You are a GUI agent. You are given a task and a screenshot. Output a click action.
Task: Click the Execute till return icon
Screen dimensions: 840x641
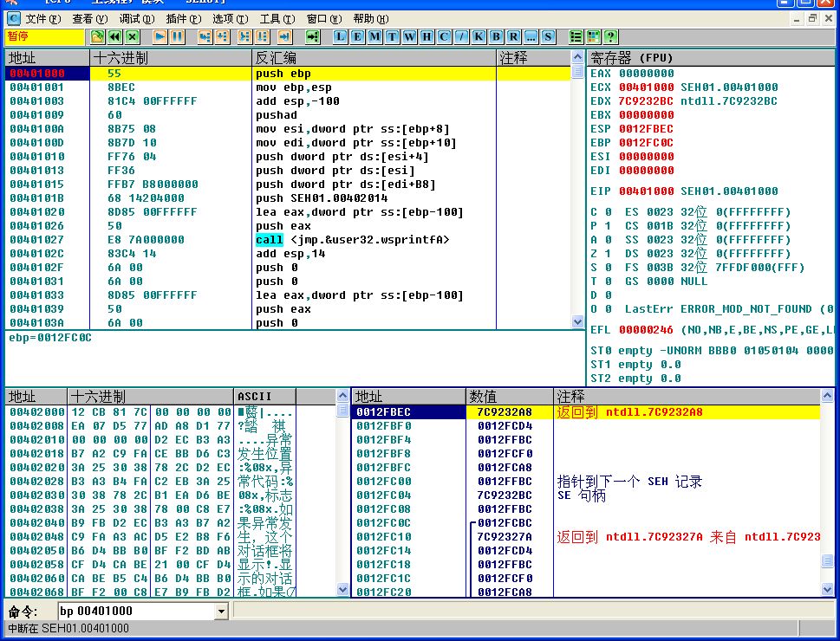click(x=285, y=37)
